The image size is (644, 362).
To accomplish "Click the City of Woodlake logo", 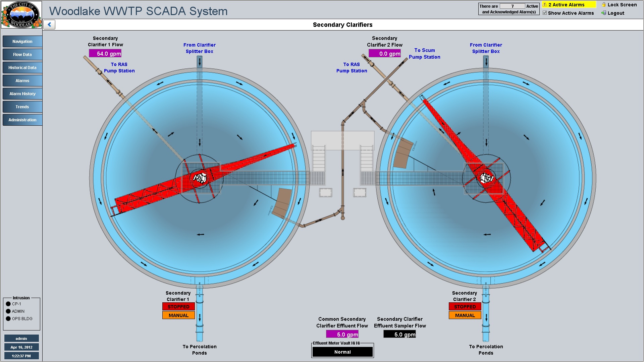I will pyautogui.click(x=21, y=14).
